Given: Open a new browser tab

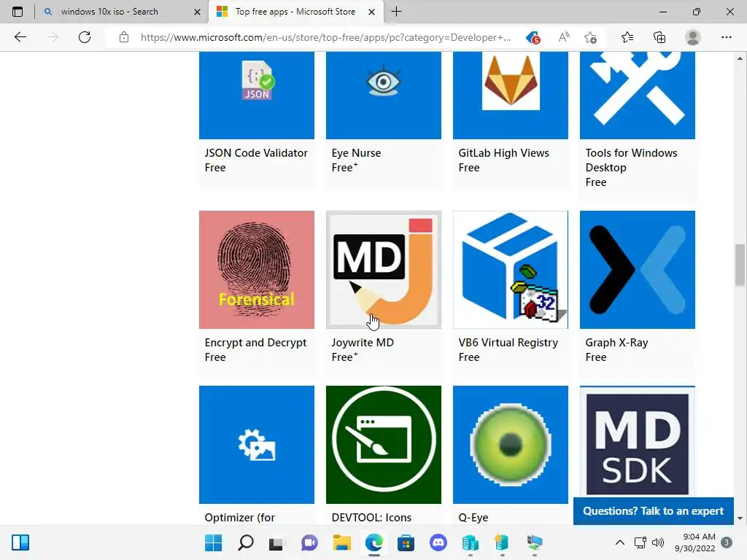Looking at the screenshot, I should [396, 12].
